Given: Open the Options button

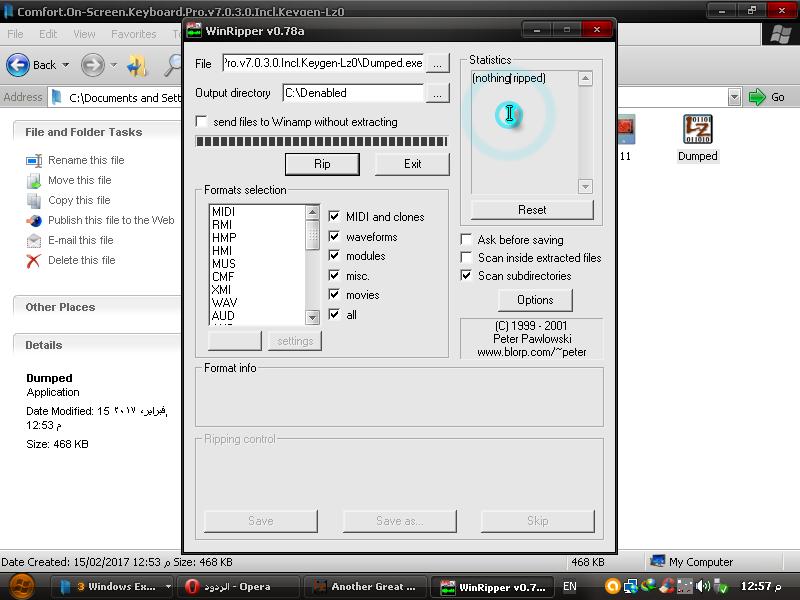Looking at the screenshot, I should tap(535, 299).
